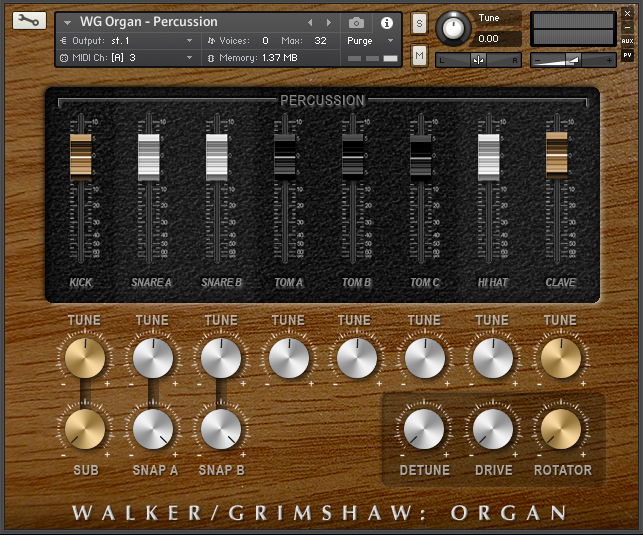
Task: Click the SUB knob
Action: (x=85, y=429)
